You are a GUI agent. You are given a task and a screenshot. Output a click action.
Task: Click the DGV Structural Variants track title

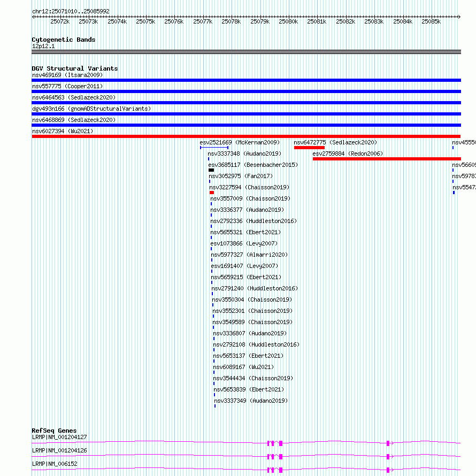pyautogui.click(x=75, y=68)
